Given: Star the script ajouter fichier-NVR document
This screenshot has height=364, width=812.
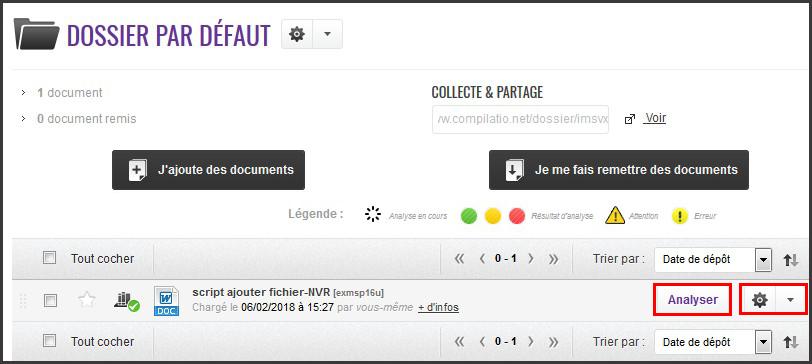Looking at the screenshot, I should (x=87, y=300).
